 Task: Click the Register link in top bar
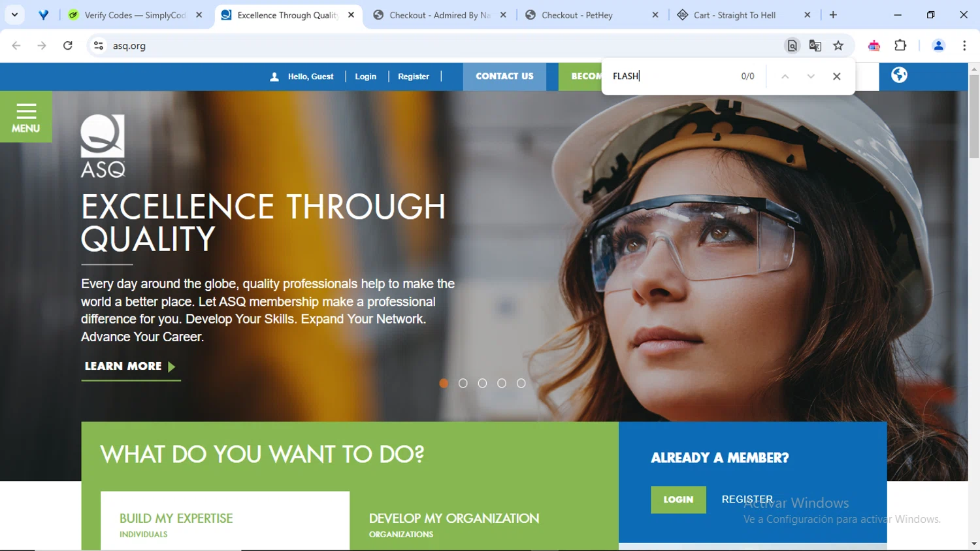coord(414,76)
